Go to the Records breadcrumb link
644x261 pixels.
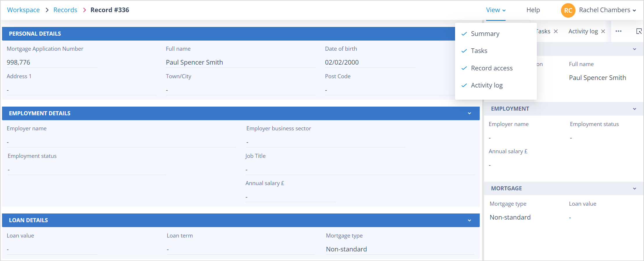pyautogui.click(x=65, y=10)
